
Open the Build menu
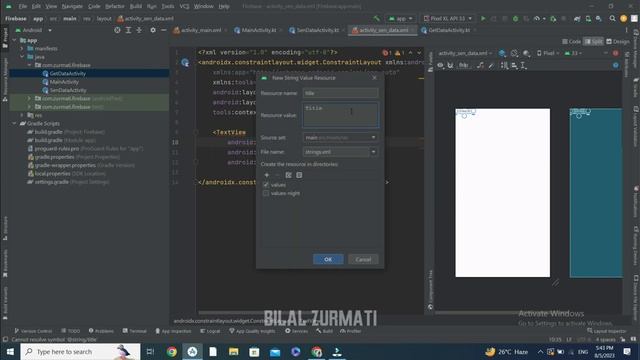pos(136,6)
